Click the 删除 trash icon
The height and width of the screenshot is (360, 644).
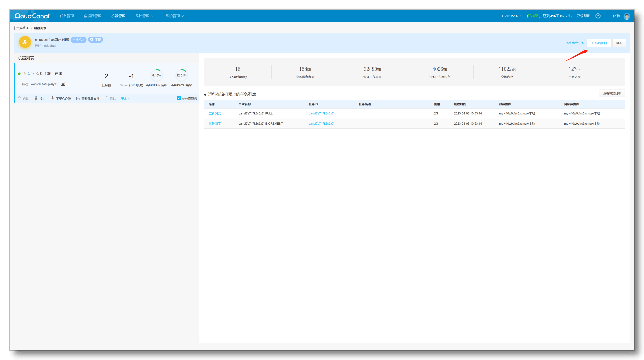pos(106,98)
